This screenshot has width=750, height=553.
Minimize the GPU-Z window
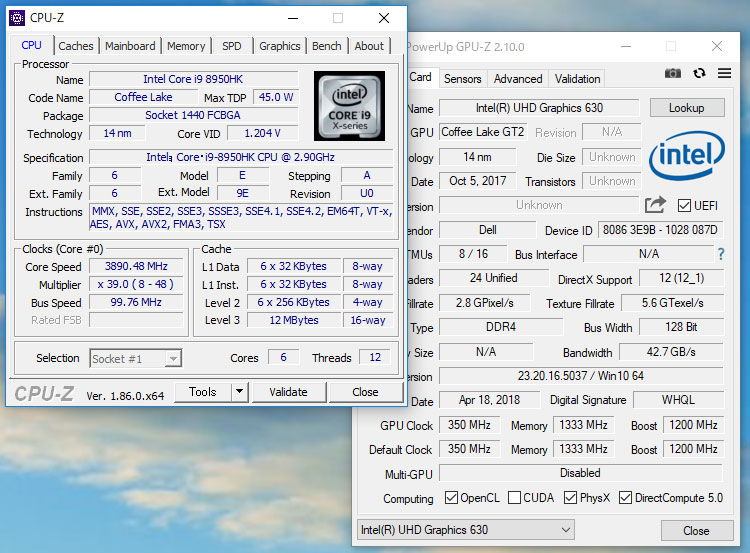point(626,46)
